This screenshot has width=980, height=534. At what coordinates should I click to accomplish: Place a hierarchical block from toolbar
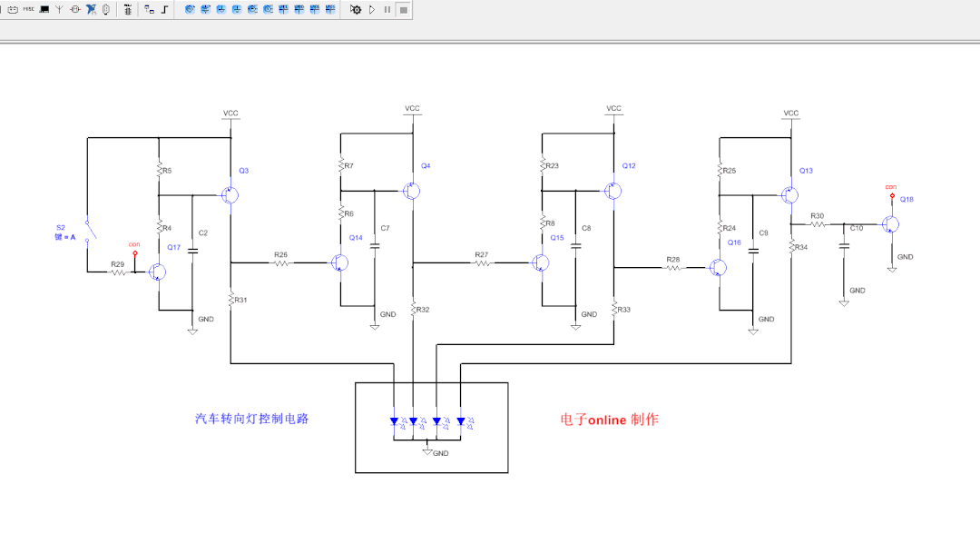tap(149, 9)
